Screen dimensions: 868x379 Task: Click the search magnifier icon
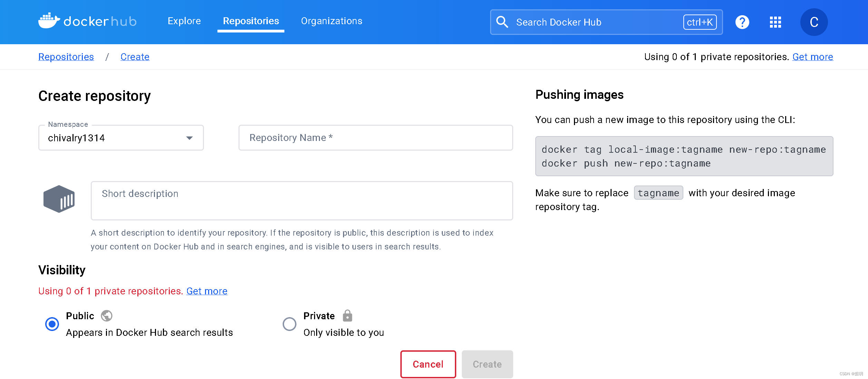pos(502,22)
